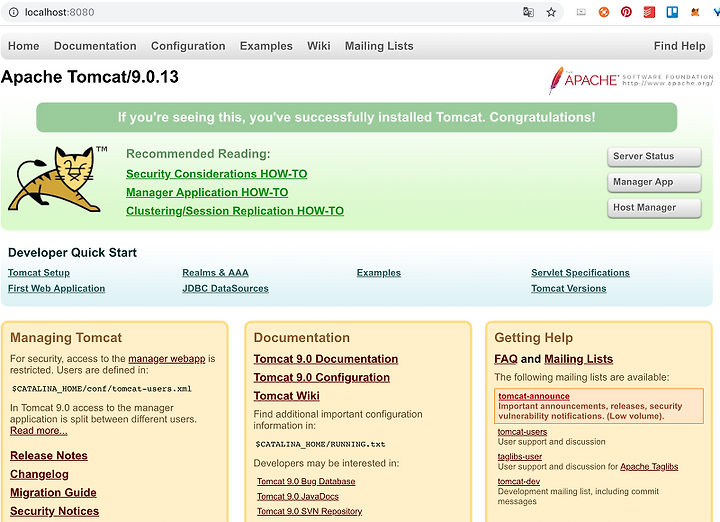Click the translate page icon
Image resolution: width=720 pixels, height=522 pixels.
coord(529,12)
